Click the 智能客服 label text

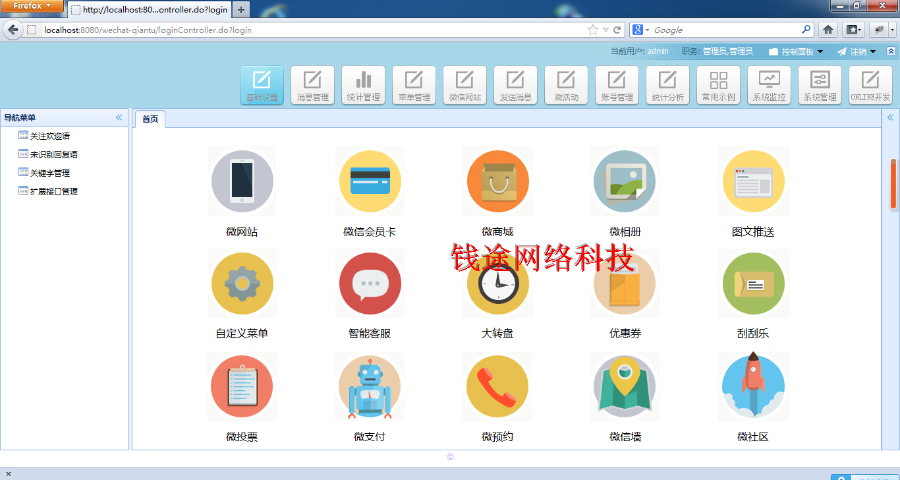(x=370, y=334)
